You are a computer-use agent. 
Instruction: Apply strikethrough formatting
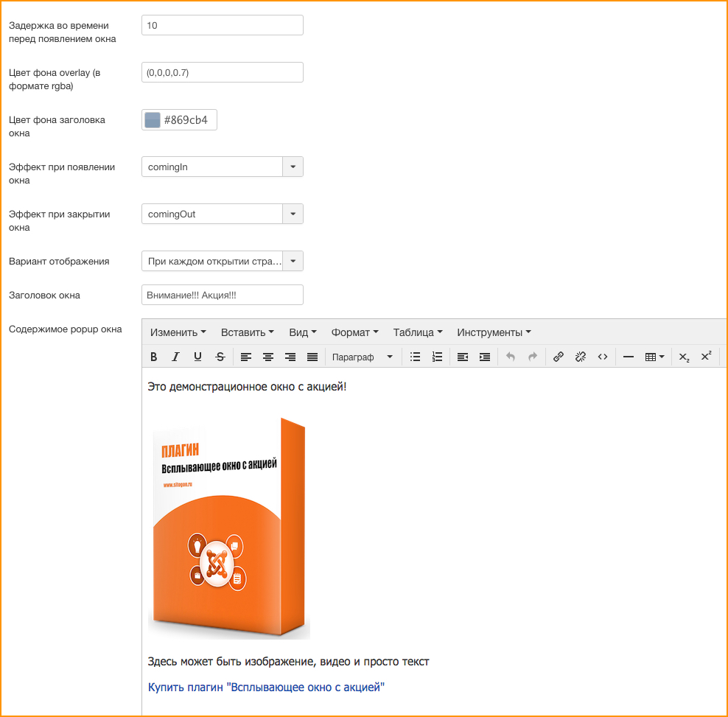220,357
